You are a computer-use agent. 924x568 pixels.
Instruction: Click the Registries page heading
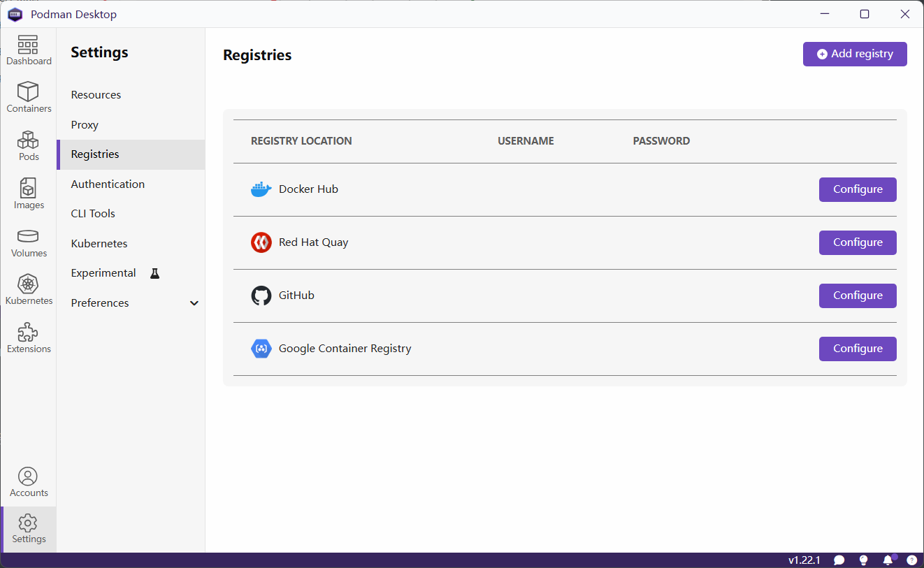click(257, 55)
